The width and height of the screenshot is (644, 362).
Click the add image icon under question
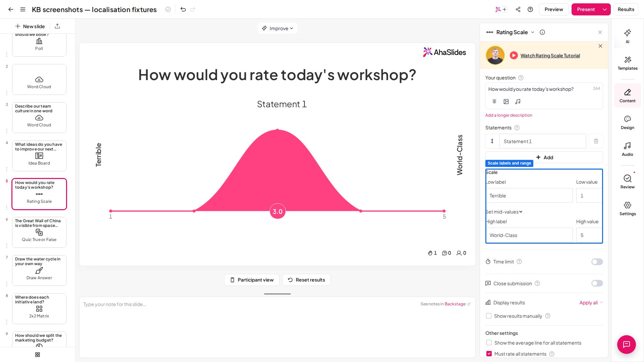click(506, 102)
